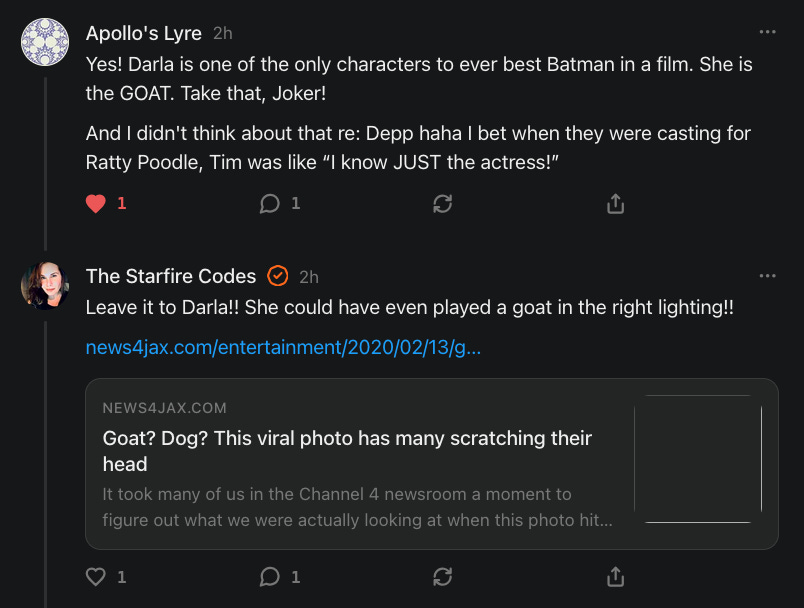The height and width of the screenshot is (608, 804).
Task: Restack Apollo's Lyre's comment
Action: point(442,204)
